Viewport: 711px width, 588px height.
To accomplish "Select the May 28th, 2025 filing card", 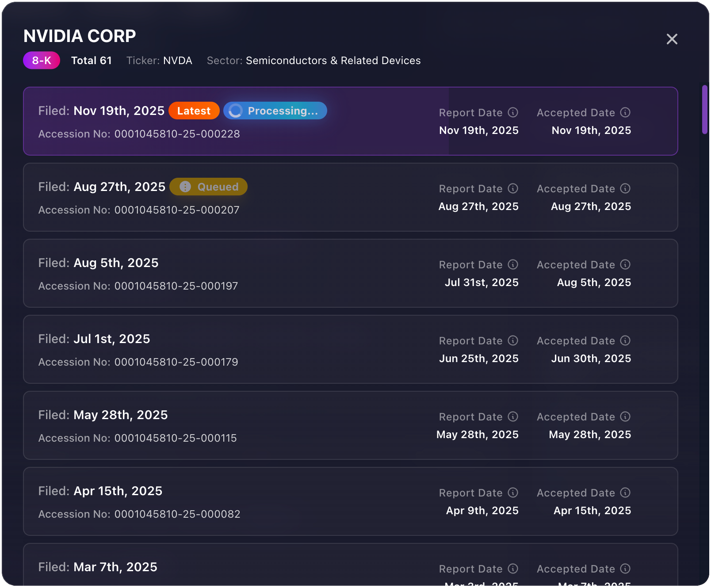I will (x=265, y=425).
